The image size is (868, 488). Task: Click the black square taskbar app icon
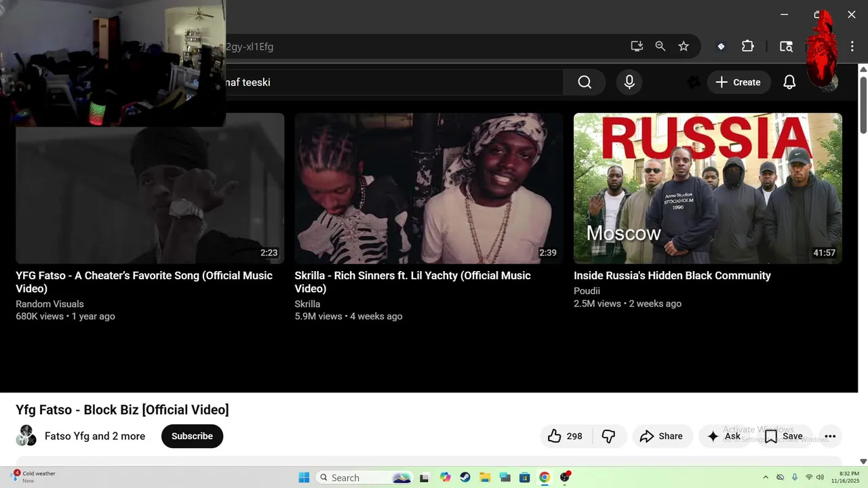425,477
